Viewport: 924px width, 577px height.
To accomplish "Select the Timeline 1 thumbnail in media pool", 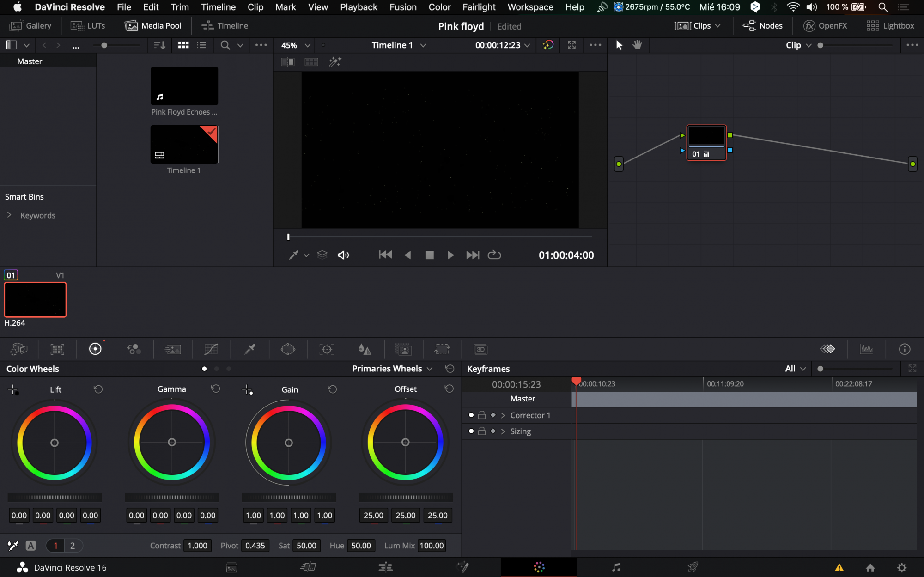I will tap(184, 144).
